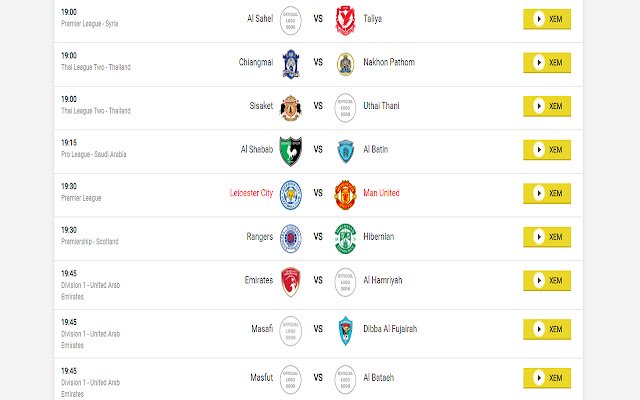Screen dimensions: 640x400
Task: Click XEM for Leicester City vs Man United
Action: pyautogui.click(x=547, y=193)
